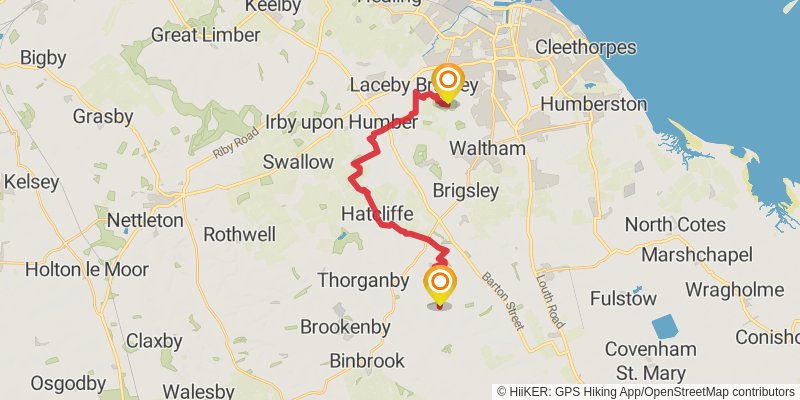This screenshot has width=800, height=400.
Task: Select the Cleethorpes town label
Action: pyautogui.click(x=585, y=47)
